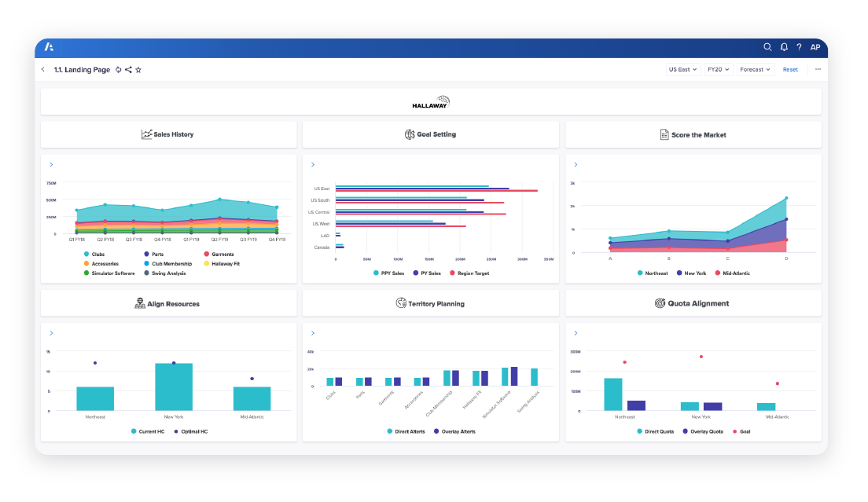Click the US West axis label in Goal Setting
868x502 pixels.
click(x=321, y=224)
